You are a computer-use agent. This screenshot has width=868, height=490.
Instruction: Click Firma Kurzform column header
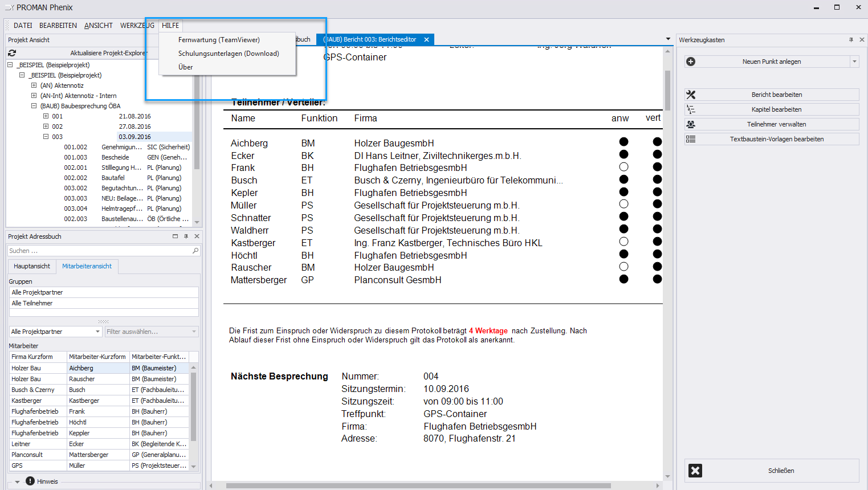(x=38, y=357)
